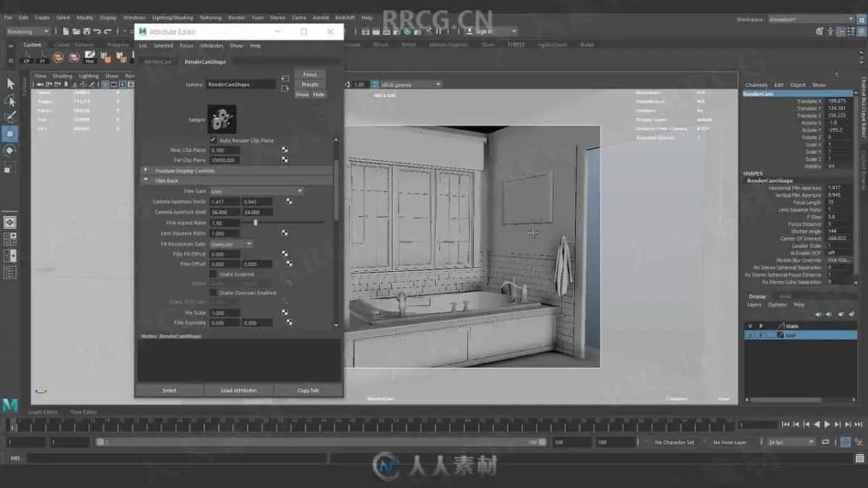This screenshot has width=868, height=488.
Task: Toggle the P playback flag on the Walls layer
Action: [x=760, y=326]
